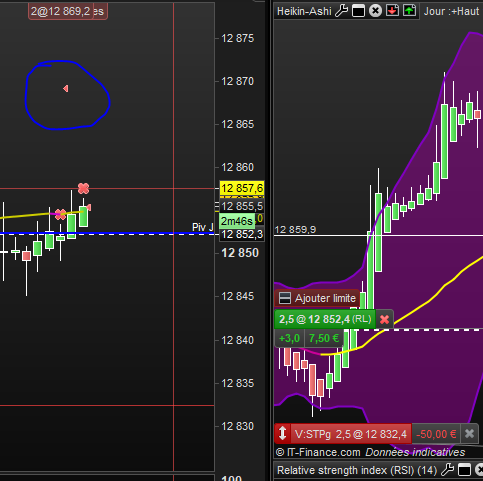This screenshot has height=481, width=483.
Task: Click RSI panel window icon
Action: (464, 470)
